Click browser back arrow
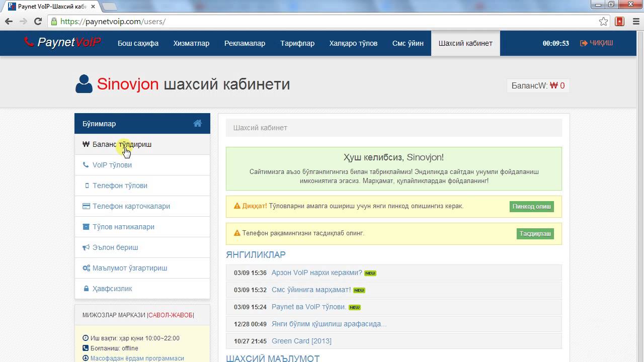Screen dimensions: 644x362 [9, 22]
